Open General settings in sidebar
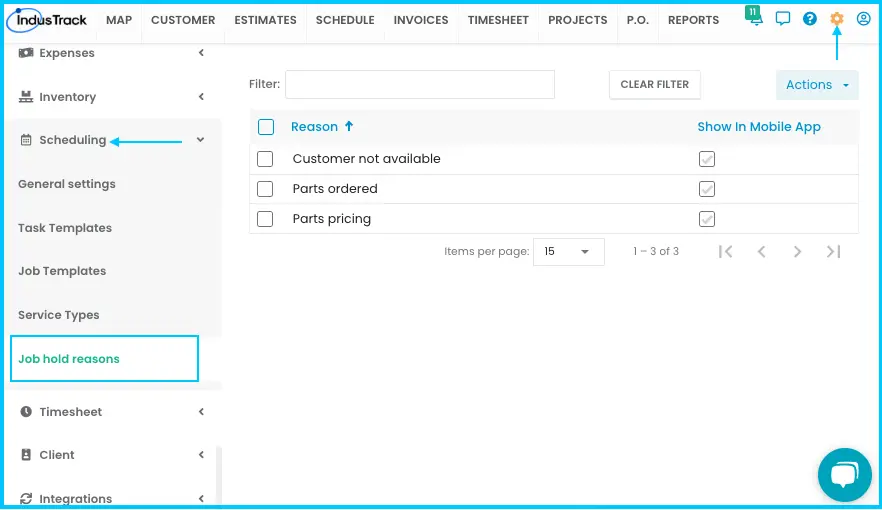Image resolution: width=882 pixels, height=510 pixels. click(66, 184)
